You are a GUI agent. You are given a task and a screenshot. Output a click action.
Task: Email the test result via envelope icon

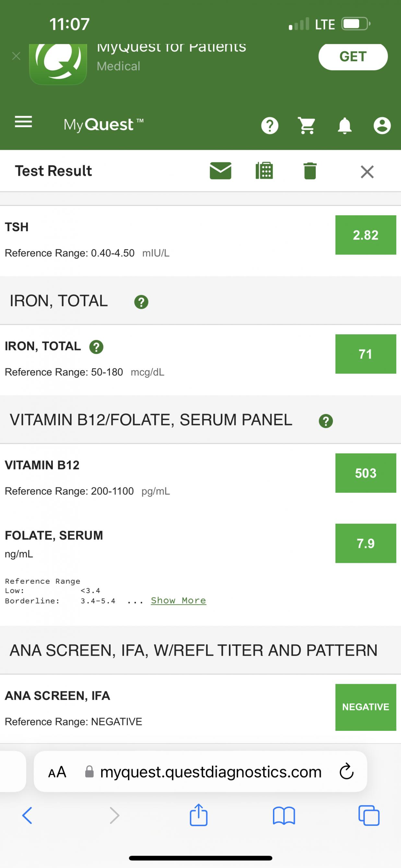[220, 171]
